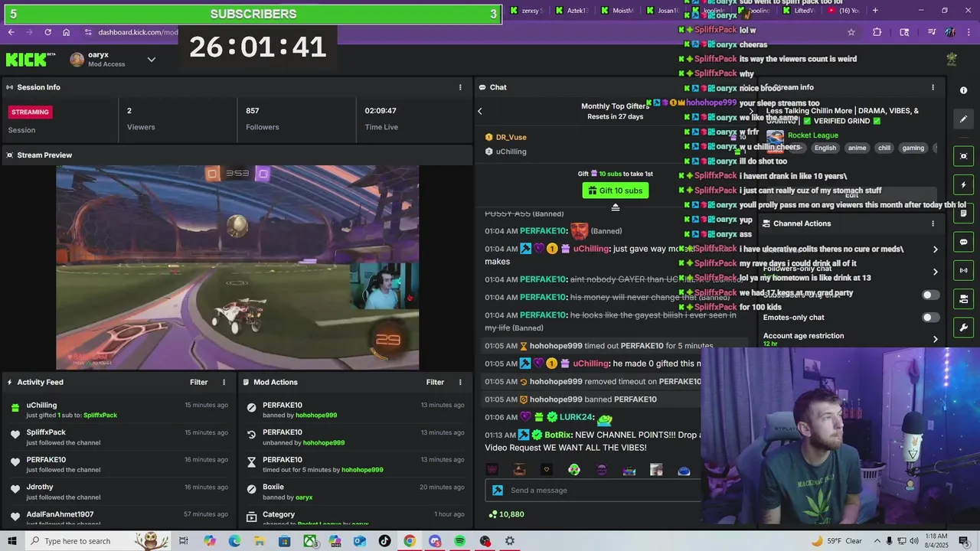Switch to MoistM browser tab

tap(616, 11)
